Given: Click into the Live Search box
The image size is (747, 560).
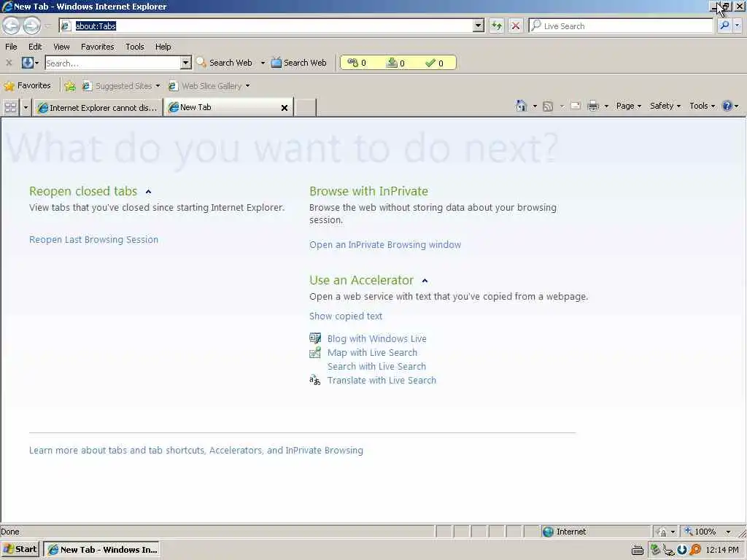Looking at the screenshot, I should [621, 26].
